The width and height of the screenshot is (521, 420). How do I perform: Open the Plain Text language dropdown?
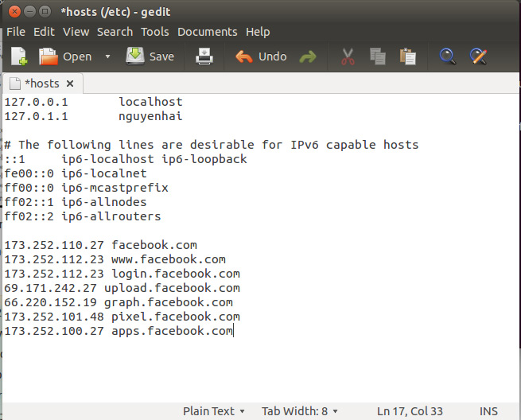(x=214, y=411)
